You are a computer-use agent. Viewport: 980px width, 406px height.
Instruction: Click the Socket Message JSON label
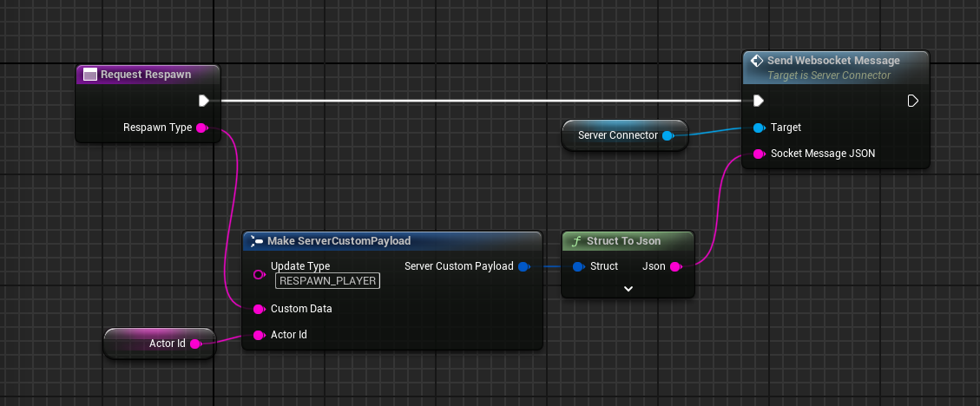pos(823,154)
